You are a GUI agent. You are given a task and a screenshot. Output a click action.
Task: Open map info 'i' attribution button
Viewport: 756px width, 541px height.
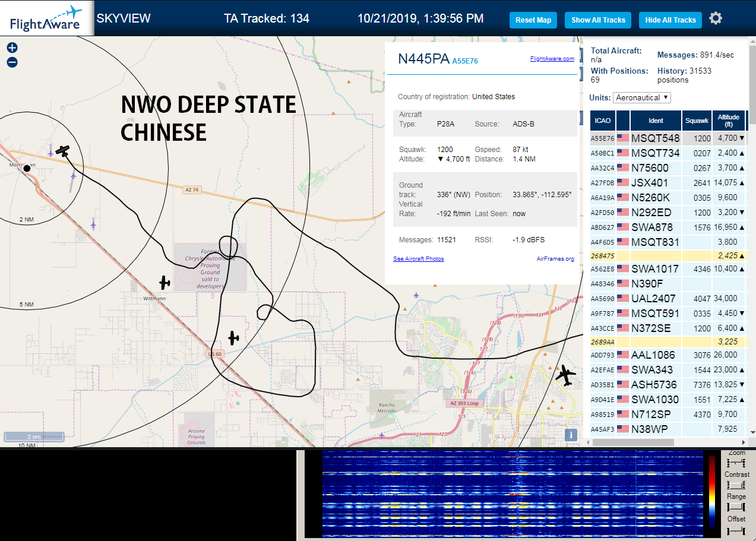click(x=571, y=435)
